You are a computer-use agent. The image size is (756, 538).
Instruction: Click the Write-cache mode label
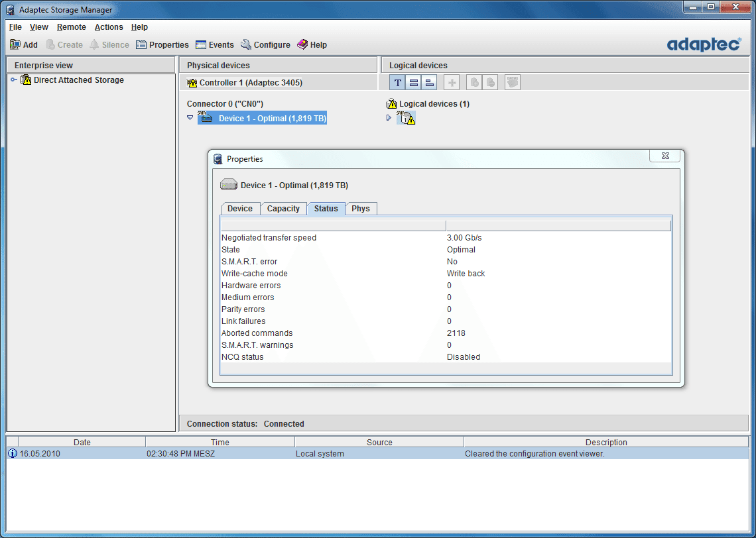255,274
